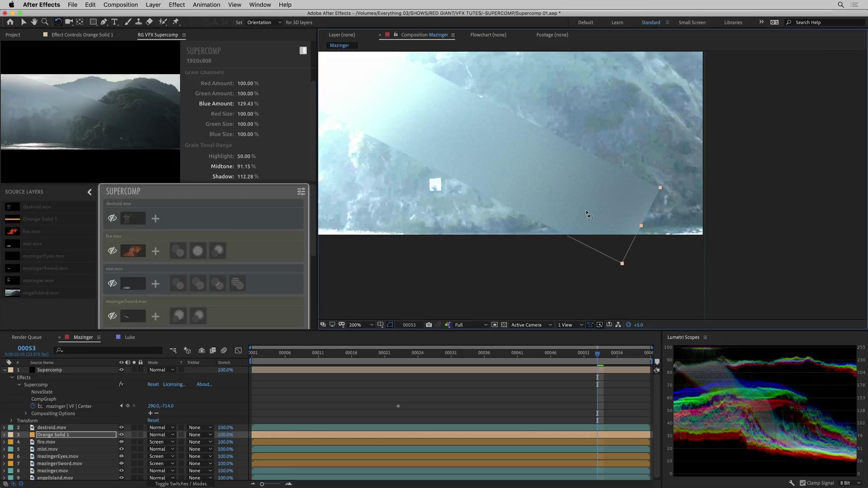Switch to Effect Controls Orange Solid 1 tab

click(82, 35)
